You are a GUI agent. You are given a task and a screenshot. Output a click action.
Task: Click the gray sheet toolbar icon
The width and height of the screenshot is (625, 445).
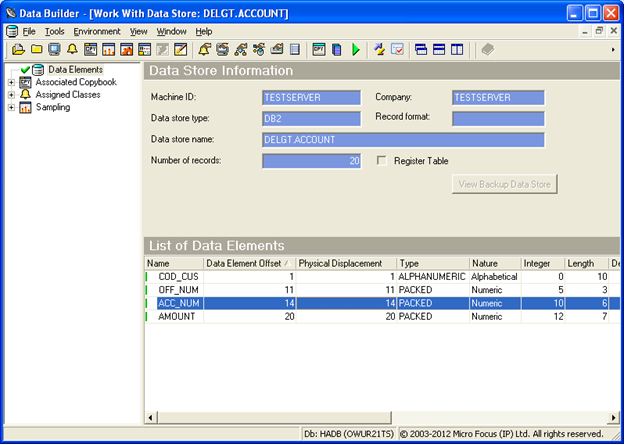(295, 49)
